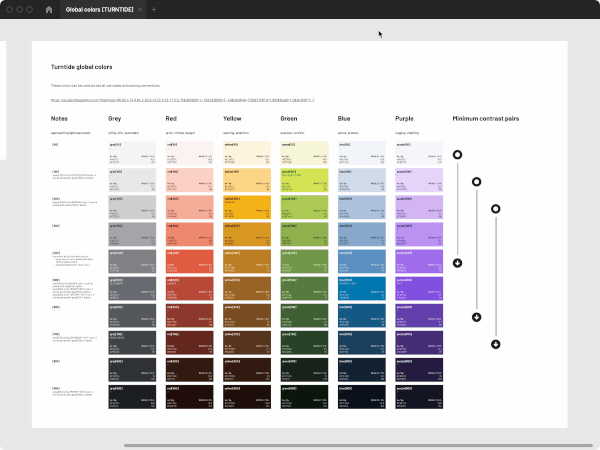Select down-arrow marker beside the [600] row
Image resolution: width=600 pixels, height=450 pixels.
point(476,317)
